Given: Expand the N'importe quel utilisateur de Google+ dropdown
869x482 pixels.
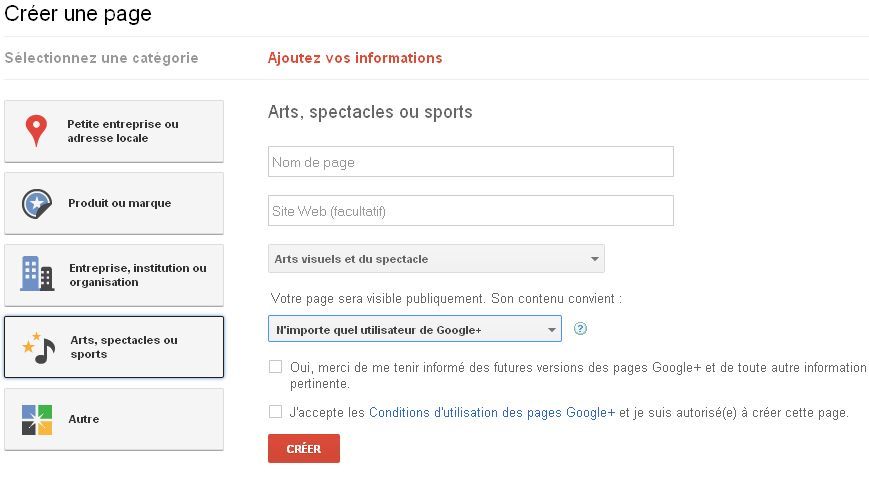Looking at the screenshot, I should tap(415, 329).
